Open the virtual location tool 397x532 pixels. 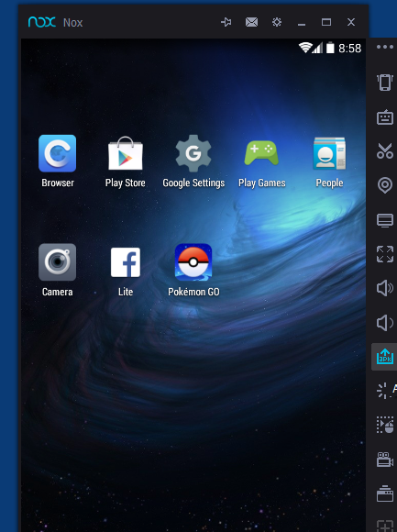pyautogui.click(x=385, y=185)
